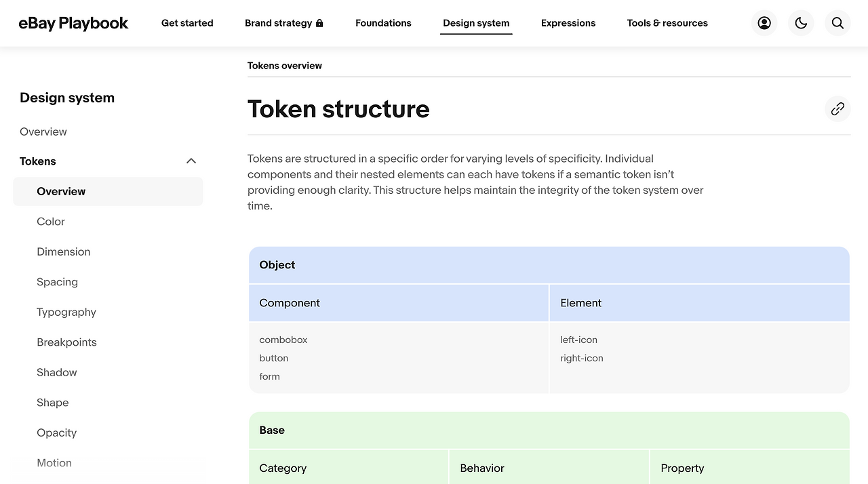Select the Design system top navigation tab
868x484 pixels.
[x=476, y=23]
